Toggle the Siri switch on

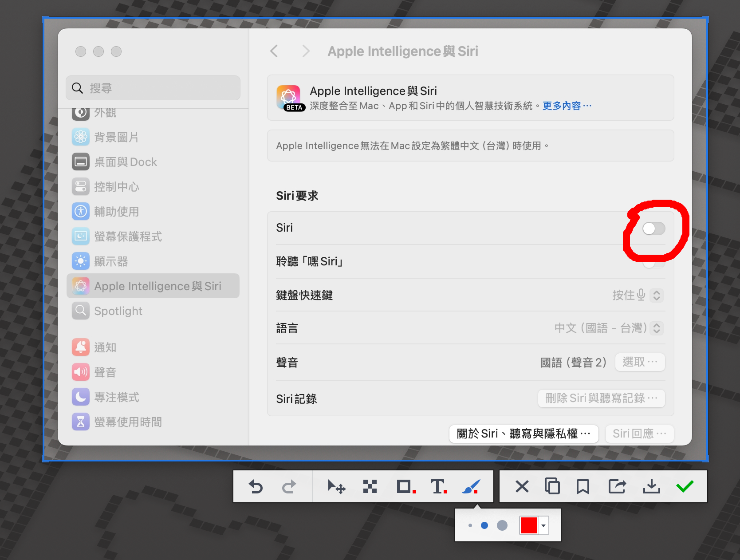[x=654, y=229]
